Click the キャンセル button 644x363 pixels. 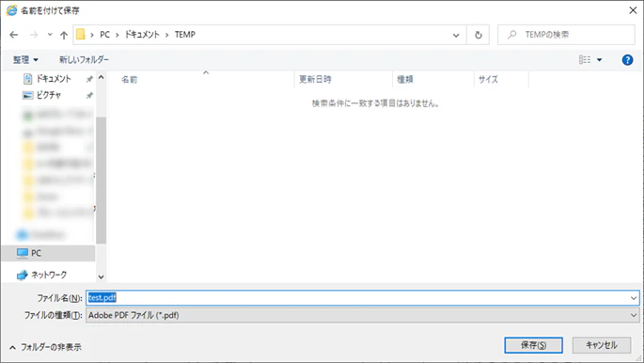point(602,345)
